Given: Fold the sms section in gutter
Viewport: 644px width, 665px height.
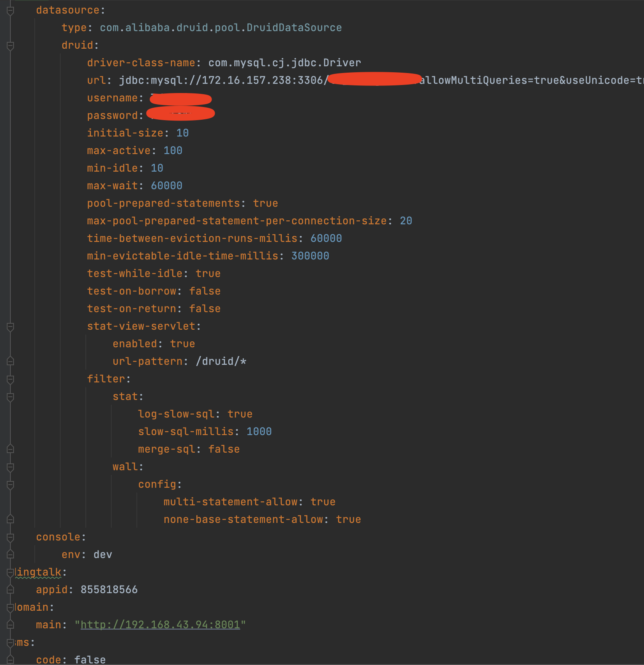Looking at the screenshot, I should pos(10,643).
